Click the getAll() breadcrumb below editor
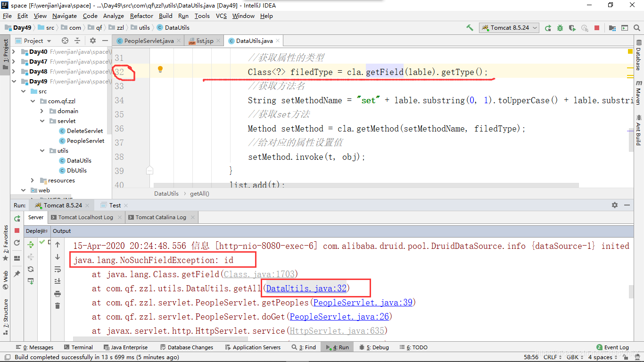This screenshot has height=362, width=644. pos(200,193)
